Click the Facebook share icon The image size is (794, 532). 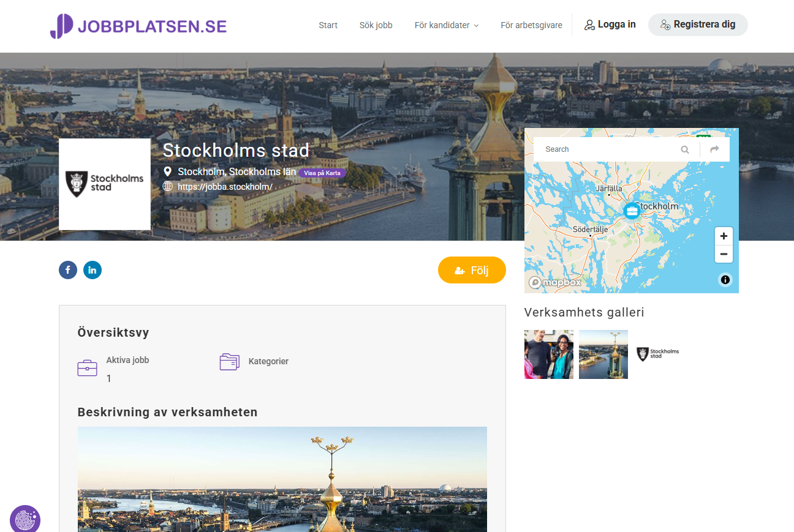click(x=68, y=270)
